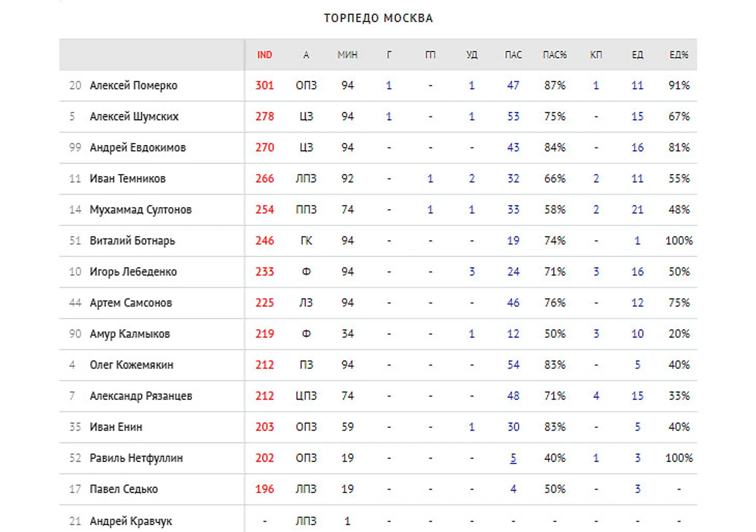Select player name Иван Темников
Image resolution: width=756 pixels, height=532 pixels.
tap(127, 179)
